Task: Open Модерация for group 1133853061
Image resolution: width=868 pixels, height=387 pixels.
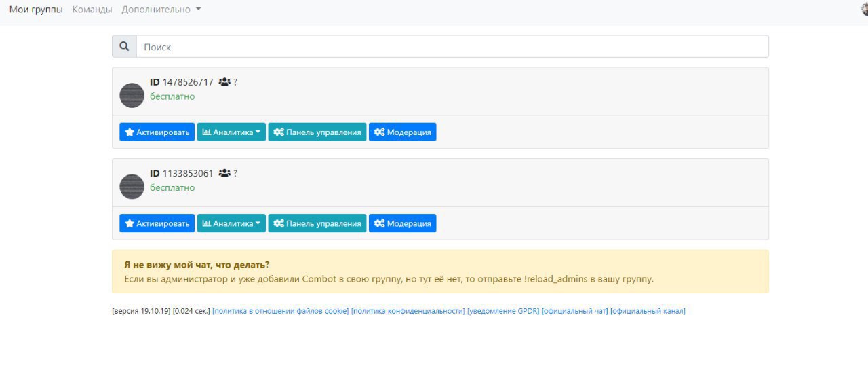Action: 403,223
